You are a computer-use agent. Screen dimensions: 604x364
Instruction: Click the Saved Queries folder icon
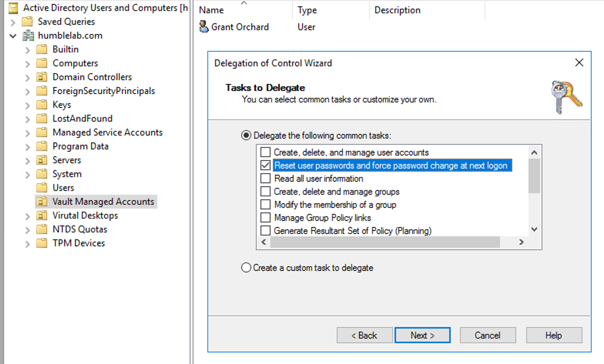27,22
